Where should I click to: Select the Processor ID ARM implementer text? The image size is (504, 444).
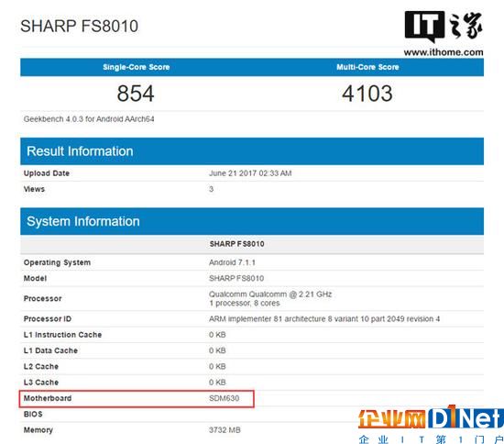(x=324, y=319)
